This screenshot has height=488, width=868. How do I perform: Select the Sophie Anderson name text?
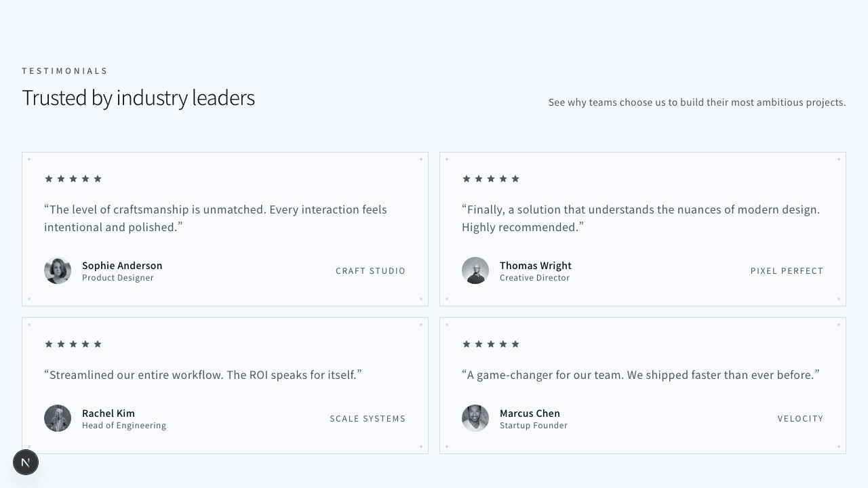click(x=122, y=266)
